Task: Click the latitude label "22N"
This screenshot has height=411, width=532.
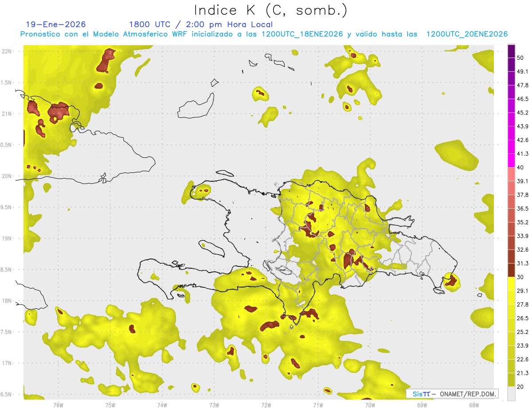Action: click(7, 51)
